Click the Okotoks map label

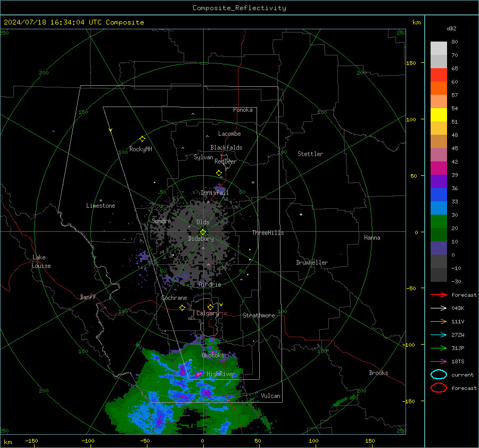pos(213,355)
